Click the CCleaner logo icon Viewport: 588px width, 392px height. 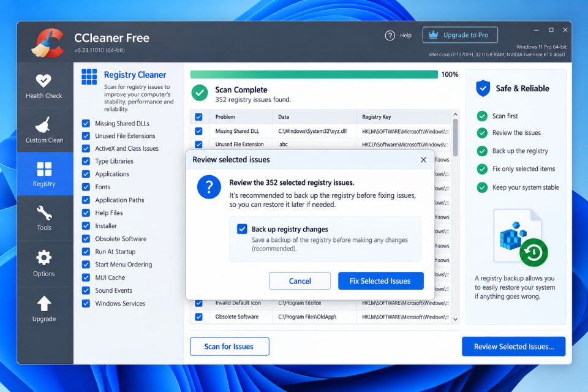pyautogui.click(x=48, y=43)
